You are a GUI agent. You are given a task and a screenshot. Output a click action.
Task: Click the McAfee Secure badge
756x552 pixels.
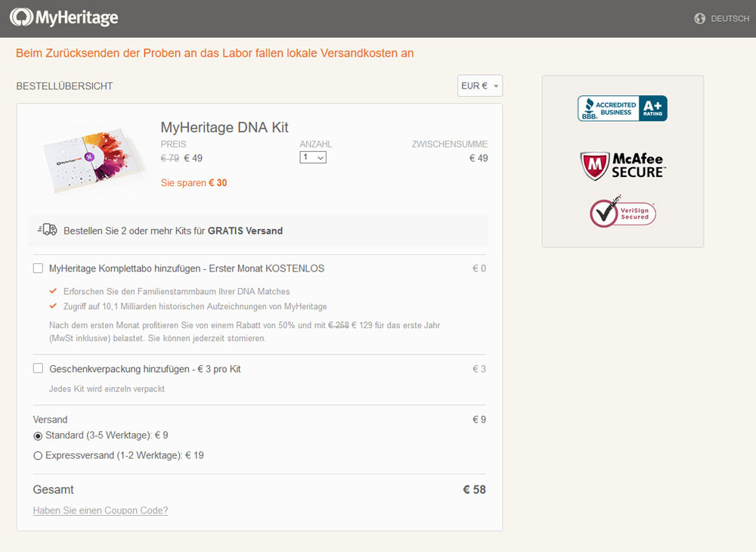pyautogui.click(x=622, y=166)
